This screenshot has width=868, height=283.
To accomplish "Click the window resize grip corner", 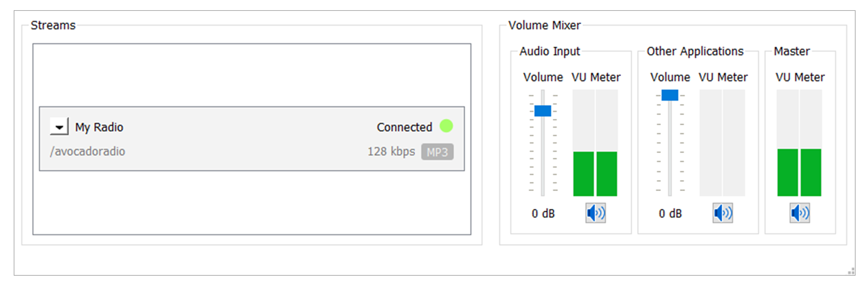I will point(851,271).
